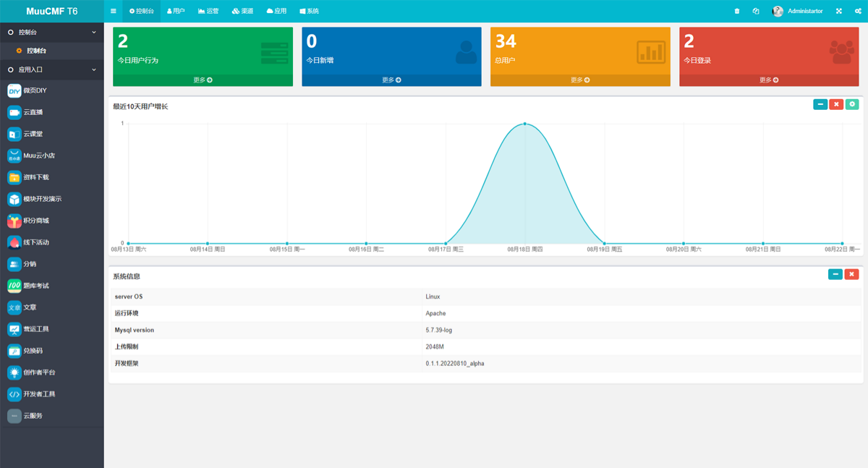Open the 系统 top menu
Screen dimensions: 868x468
coord(309,11)
